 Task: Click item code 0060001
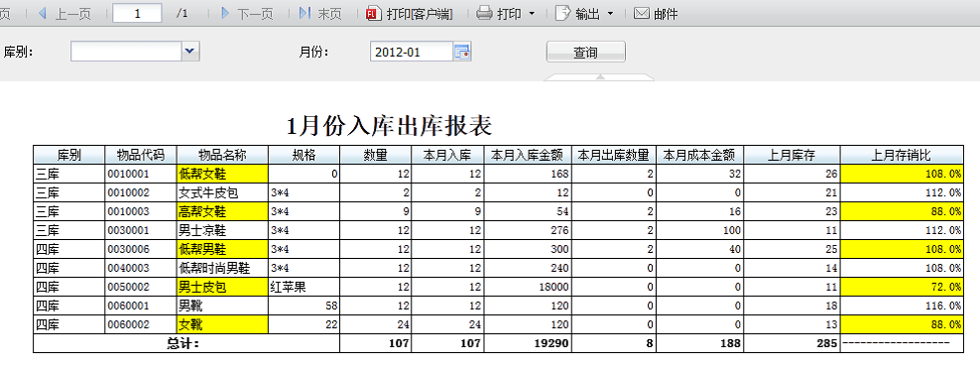click(x=141, y=306)
